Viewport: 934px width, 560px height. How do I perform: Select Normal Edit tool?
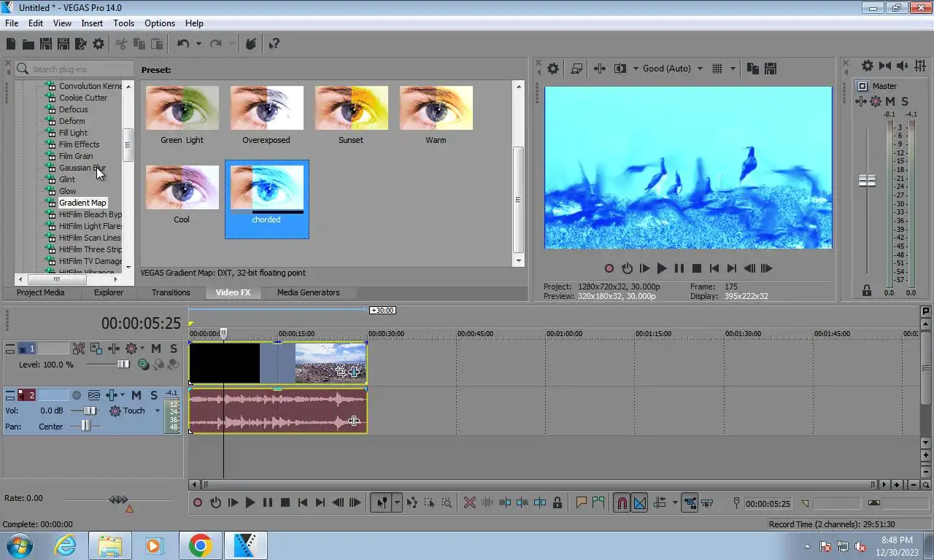click(x=382, y=502)
